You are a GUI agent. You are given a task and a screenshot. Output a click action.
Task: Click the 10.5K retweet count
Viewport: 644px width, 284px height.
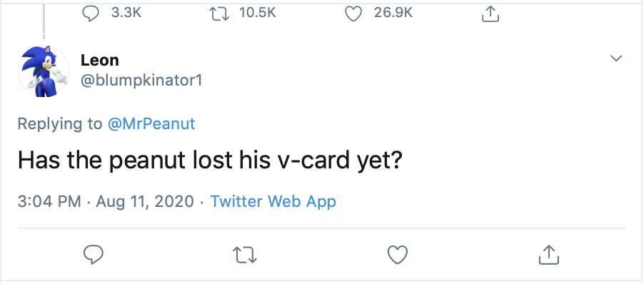click(257, 13)
